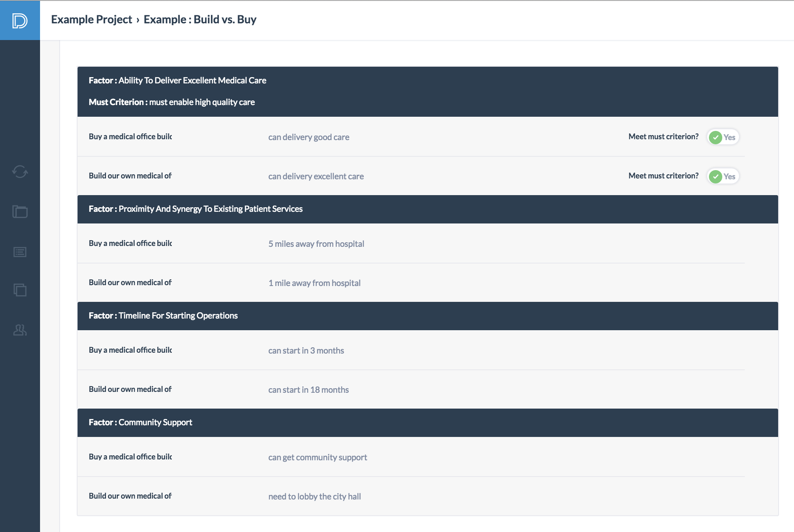Select Build option in Proximity factor
Screen dimensions: 794x532
click(x=130, y=282)
